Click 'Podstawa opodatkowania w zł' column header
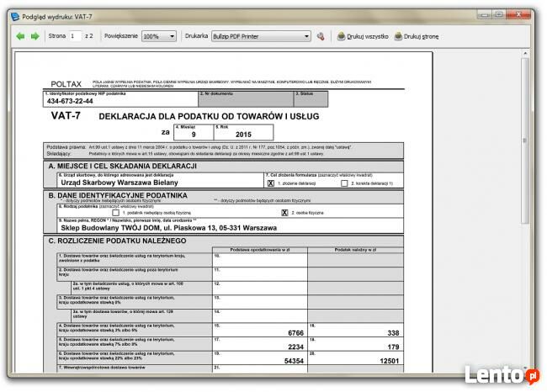 click(260, 250)
